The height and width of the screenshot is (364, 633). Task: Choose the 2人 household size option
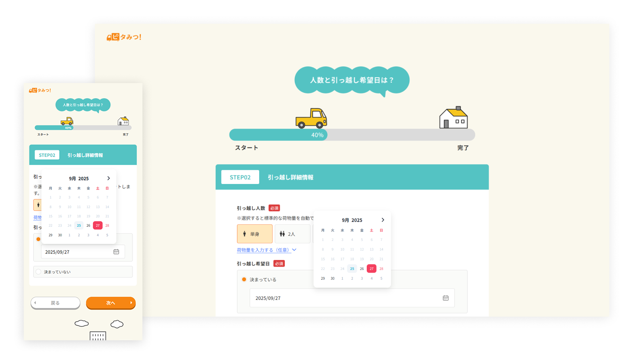pyautogui.click(x=292, y=234)
